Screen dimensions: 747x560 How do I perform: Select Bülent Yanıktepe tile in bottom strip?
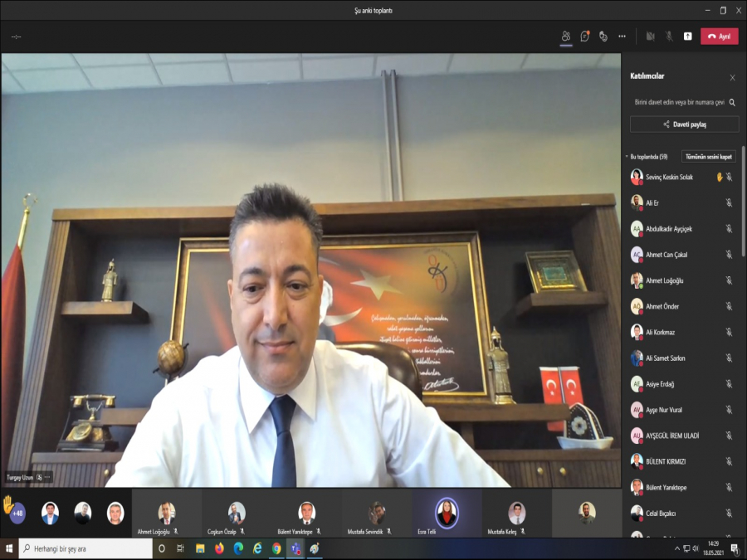click(x=307, y=514)
